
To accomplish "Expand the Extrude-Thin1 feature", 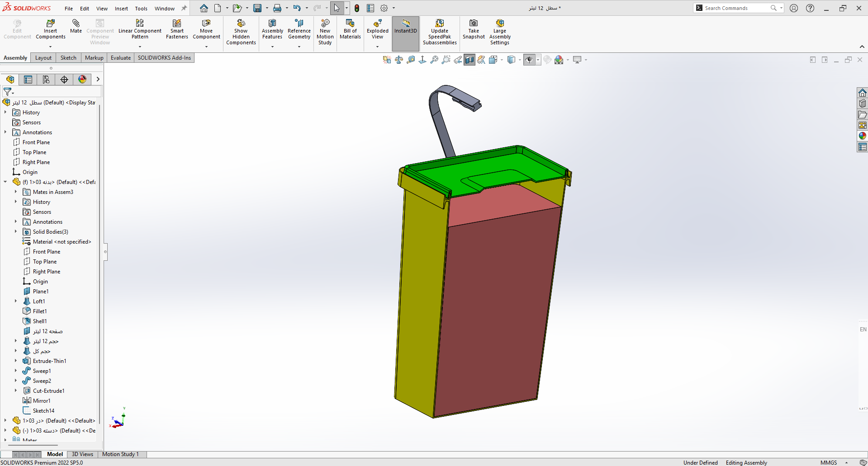I will point(16,361).
